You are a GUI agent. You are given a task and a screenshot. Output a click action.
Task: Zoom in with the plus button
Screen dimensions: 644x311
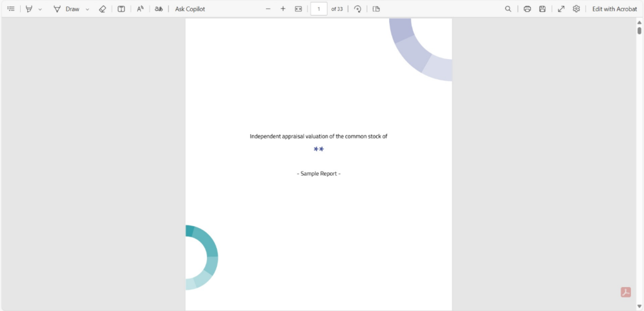coord(283,9)
